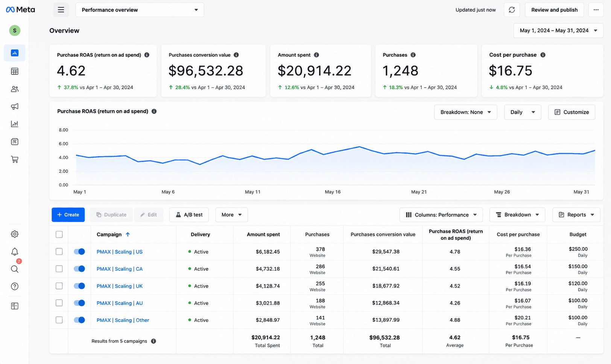Select all campaigns with the header checkbox
This screenshot has width=611, height=364.
click(x=59, y=234)
